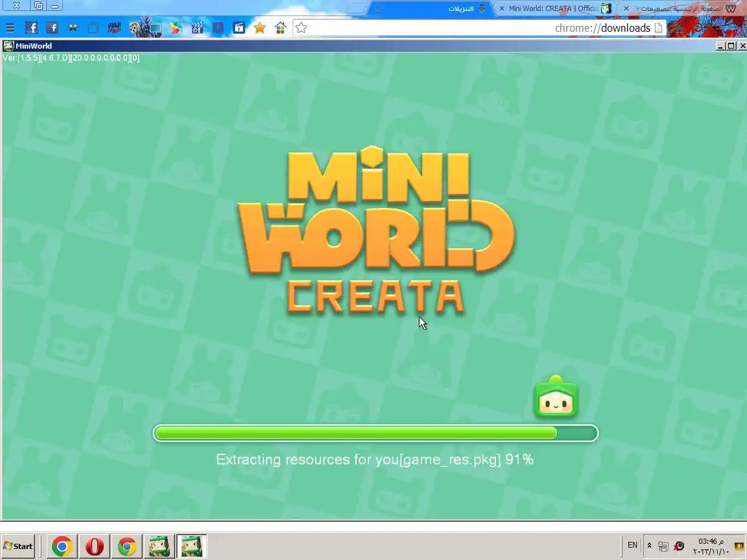
Task: Minimize the Chrome browser window
Action: [54, 6]
